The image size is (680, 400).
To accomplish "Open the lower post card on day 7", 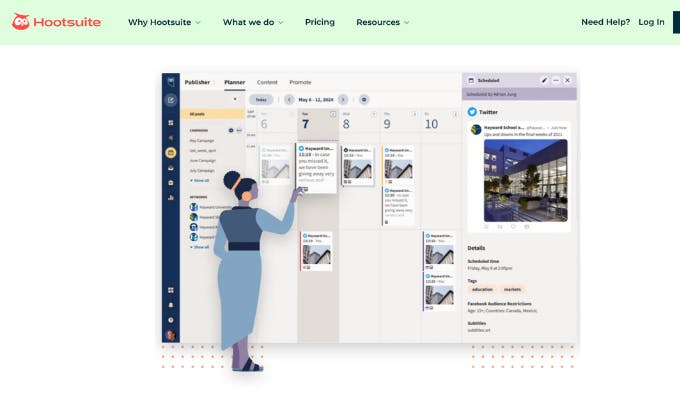I will (x=316, y=251).
